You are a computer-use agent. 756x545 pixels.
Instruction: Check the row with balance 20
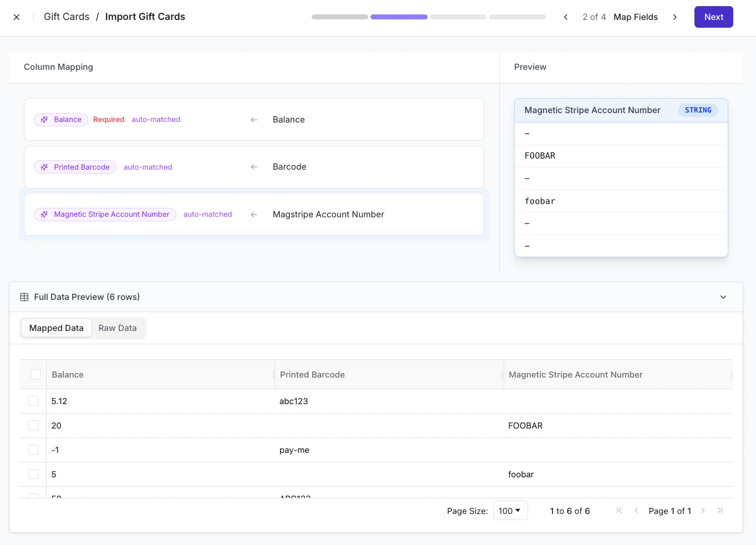pos(33,425)
